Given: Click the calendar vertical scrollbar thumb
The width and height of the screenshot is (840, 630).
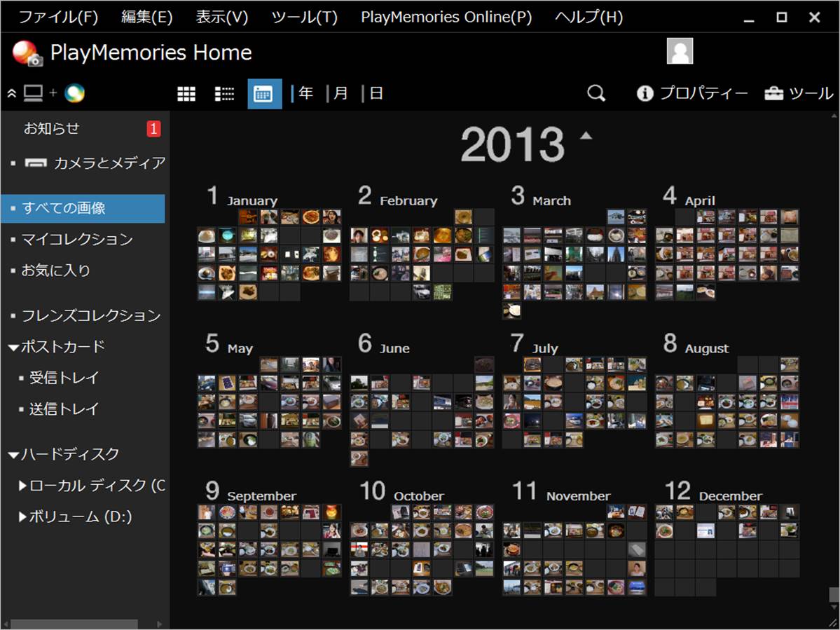Looking at the screenshot, I should pyautogui.click(x=834, y=595).
